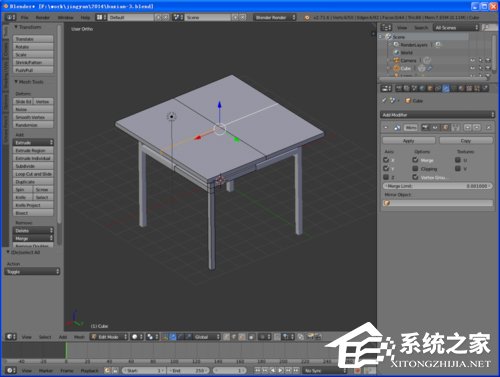The image size is (500, 377).
Task: Open the Playback menu in timeline
Action: pos(90,370)
